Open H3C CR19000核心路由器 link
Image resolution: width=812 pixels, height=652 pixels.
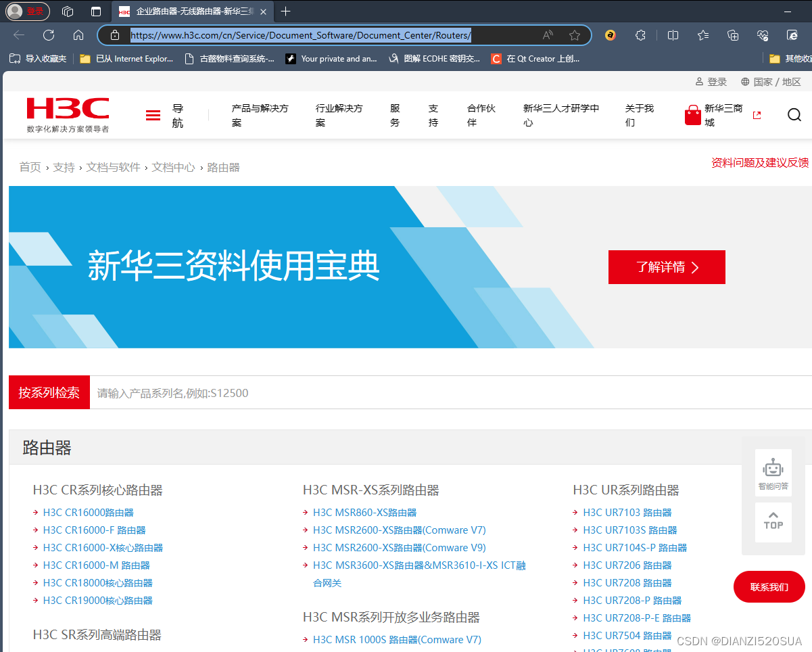pyautogui.click(x=98, y=601)
